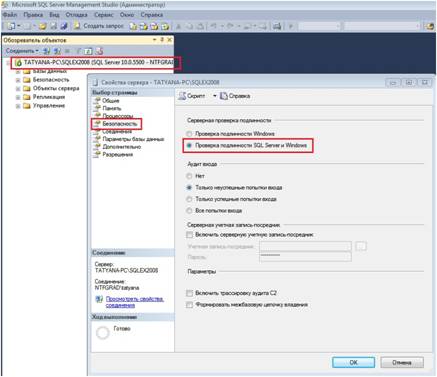Enable Формировать межбазовую цепочку владения checkbox
Screen dimensions: 437x377
[x=189, y=305]
